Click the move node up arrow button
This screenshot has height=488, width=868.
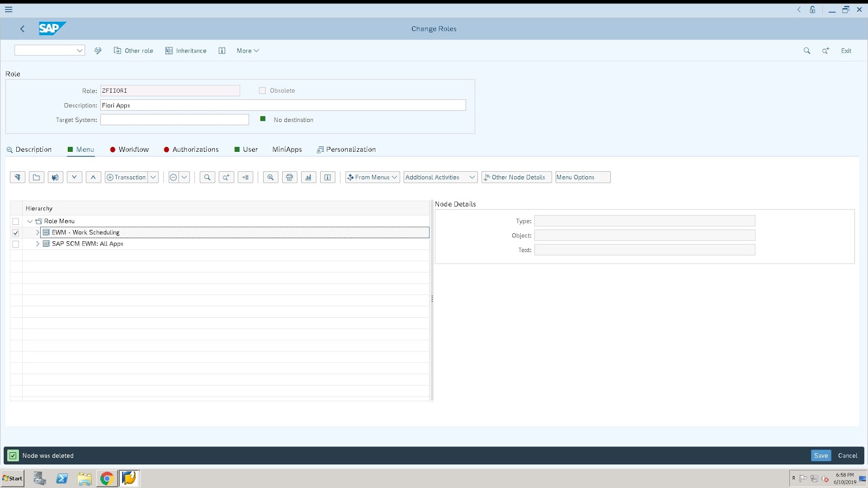93,177
